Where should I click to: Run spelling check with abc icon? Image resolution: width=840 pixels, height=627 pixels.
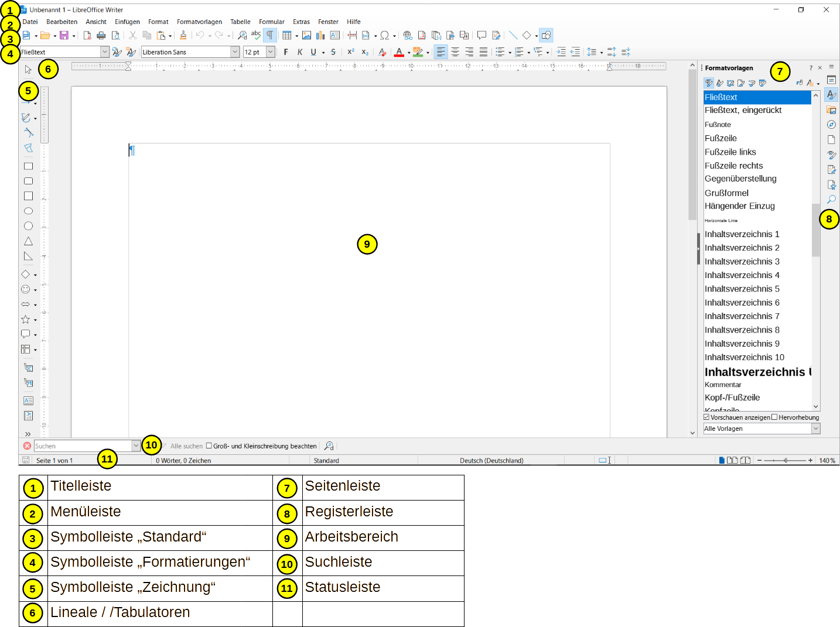point(256,35)
